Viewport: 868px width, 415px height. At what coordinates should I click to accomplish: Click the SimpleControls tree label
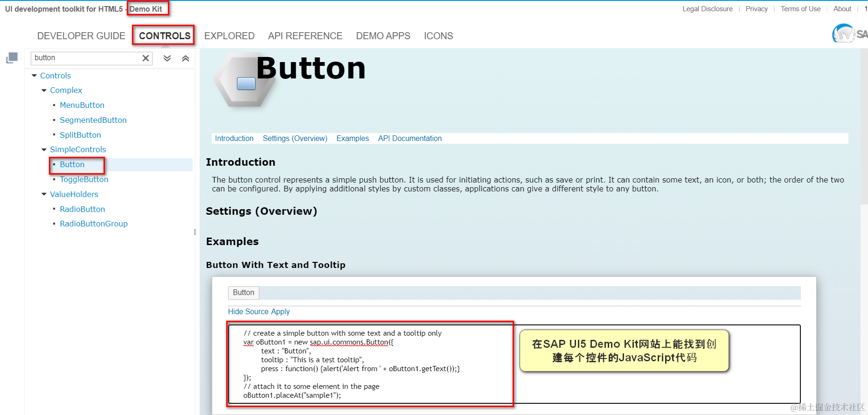click(x=78, y=150)
